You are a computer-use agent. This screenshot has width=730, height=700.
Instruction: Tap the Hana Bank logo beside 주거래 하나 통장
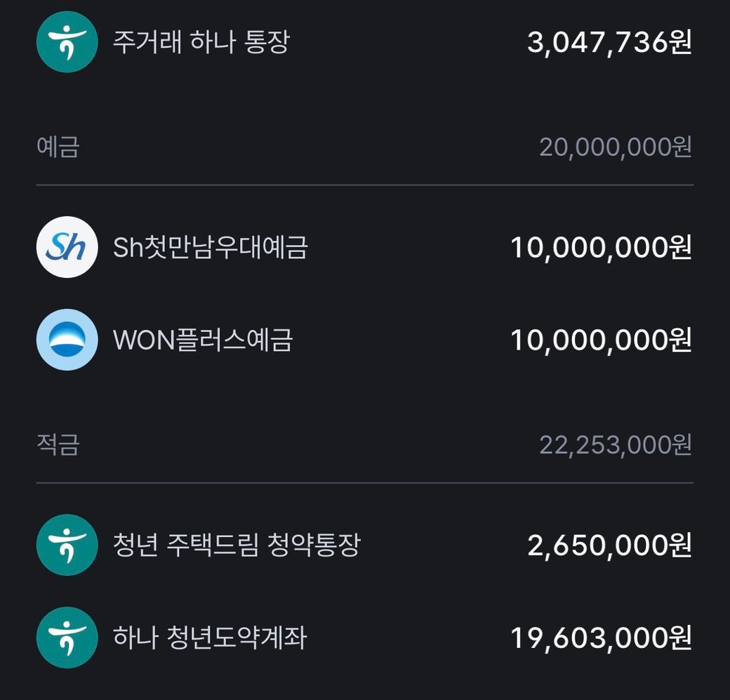pyautogui.click(x=67, y=42)
